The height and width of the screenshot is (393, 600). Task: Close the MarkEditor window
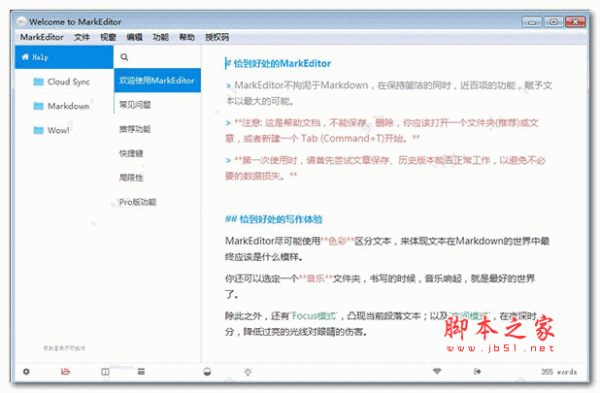click(x=575, y=22)
